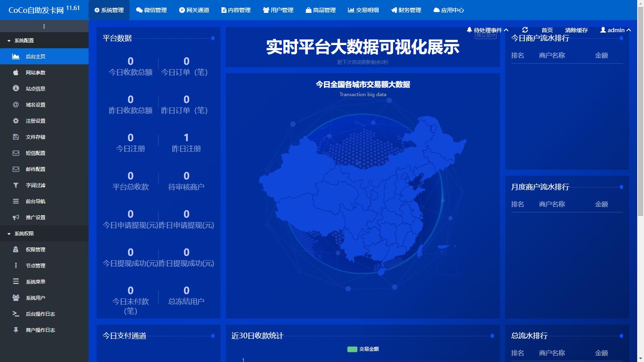Toggle independent display for 今日商户流水排行
The height and width of the screenshot is (362, 644).
click(621, 39)
